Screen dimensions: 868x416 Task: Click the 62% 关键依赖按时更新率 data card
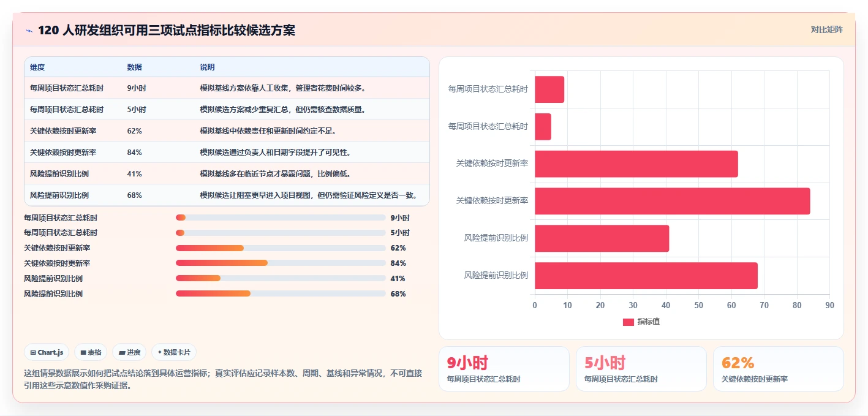[779, 369]
